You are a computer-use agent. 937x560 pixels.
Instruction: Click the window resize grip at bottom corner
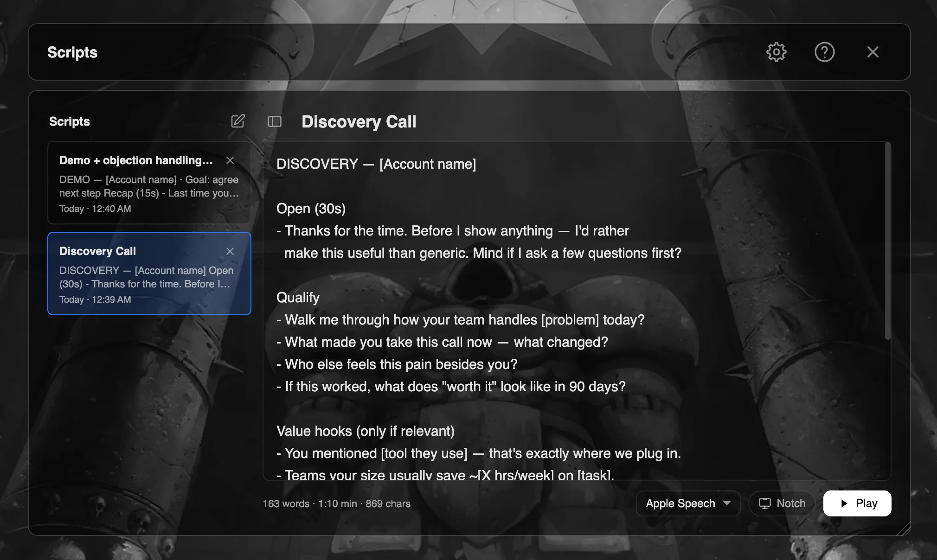coord(904,529)
